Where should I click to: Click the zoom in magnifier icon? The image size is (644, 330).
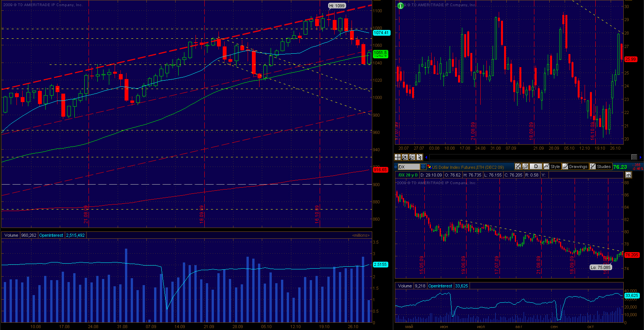click(405, 157)
